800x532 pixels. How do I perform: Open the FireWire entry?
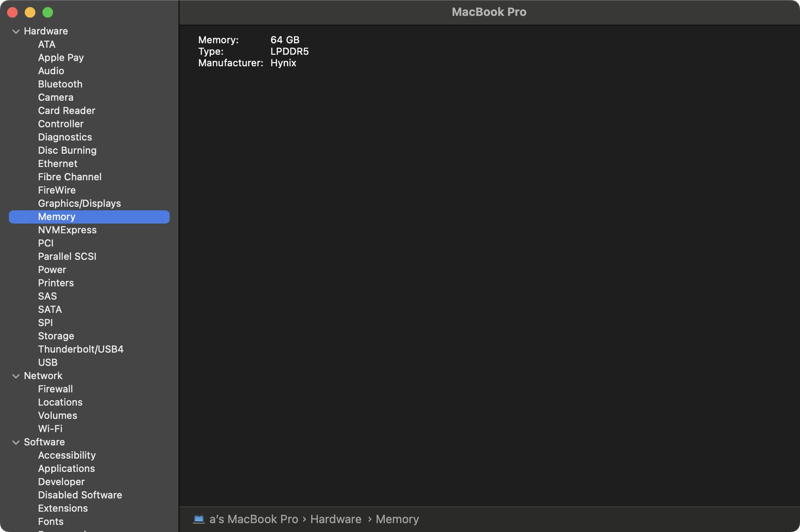tap(57, 190)
